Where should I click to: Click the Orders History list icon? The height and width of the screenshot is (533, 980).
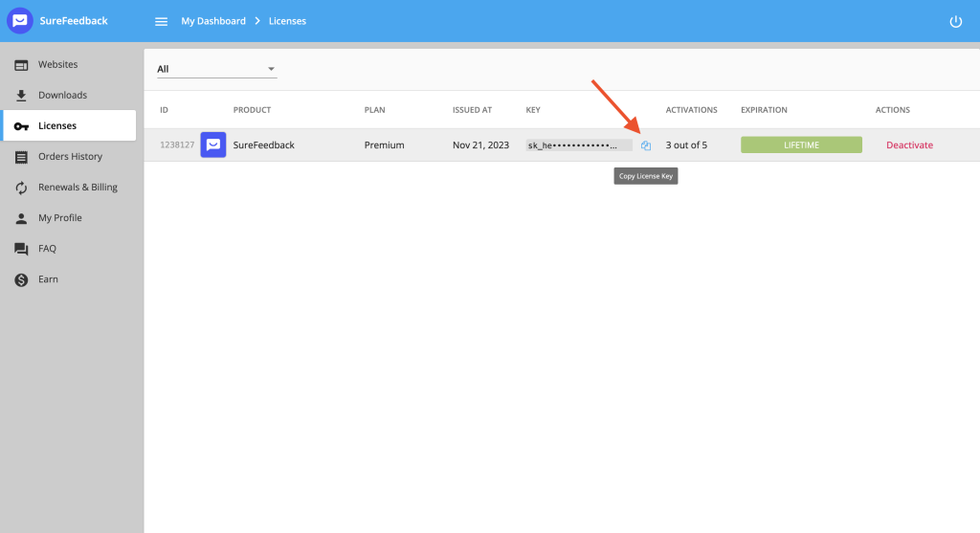click(21, 157)
